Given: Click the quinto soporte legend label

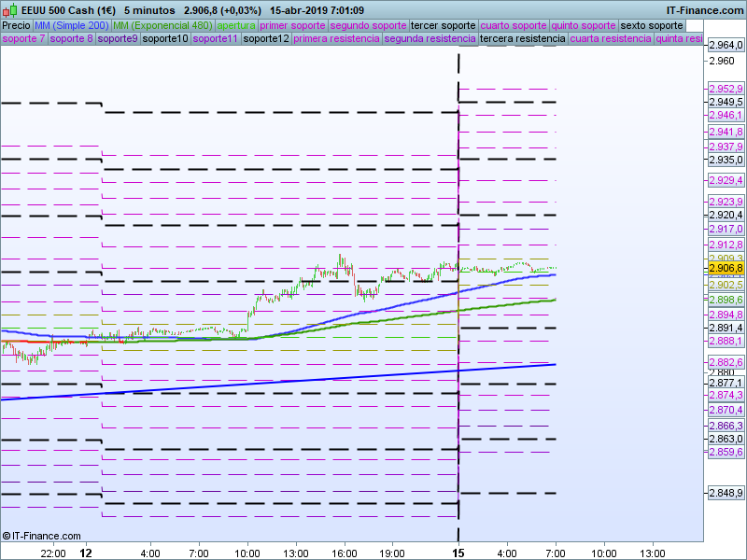Looking at the screenshot, I should tap(584, 25).
